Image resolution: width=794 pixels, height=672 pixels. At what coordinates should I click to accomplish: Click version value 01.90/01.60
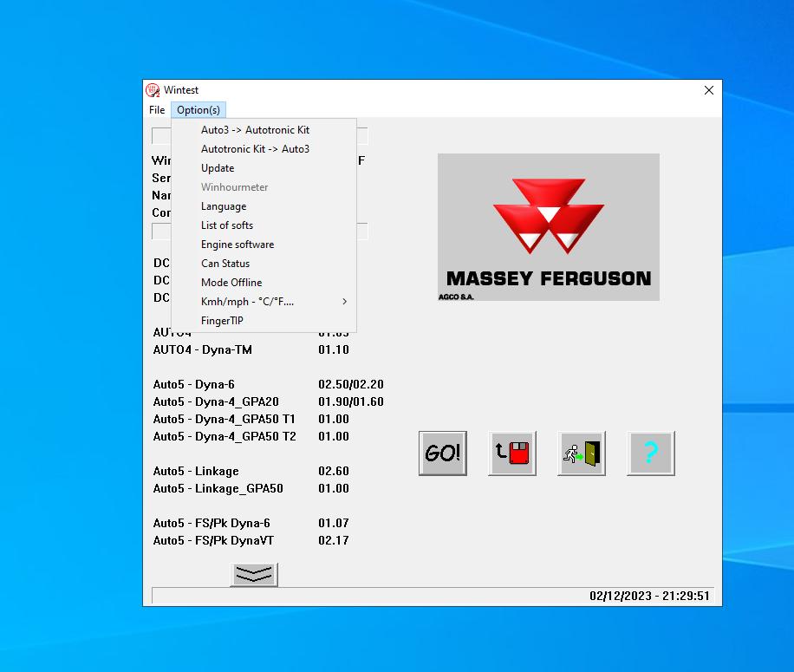coord(351,401)
